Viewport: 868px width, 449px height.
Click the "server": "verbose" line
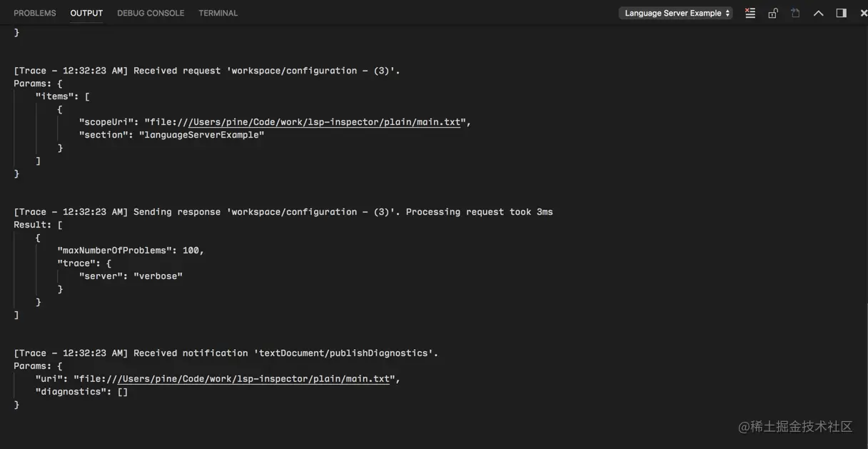[131, 276]
